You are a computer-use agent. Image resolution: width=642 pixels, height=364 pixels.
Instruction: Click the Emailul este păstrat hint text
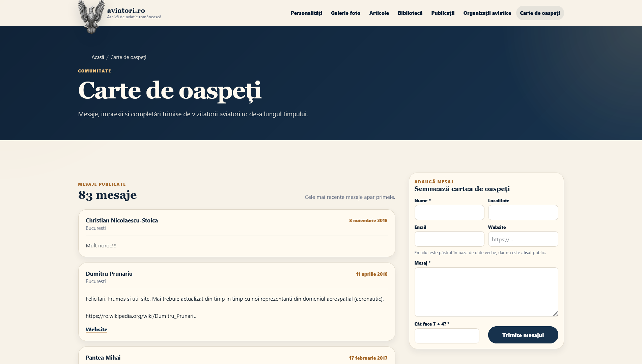[480, 252]
